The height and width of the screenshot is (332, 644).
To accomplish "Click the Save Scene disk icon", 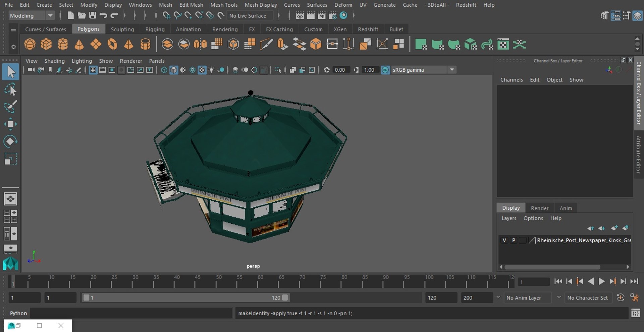I will (x=92, y=15).
